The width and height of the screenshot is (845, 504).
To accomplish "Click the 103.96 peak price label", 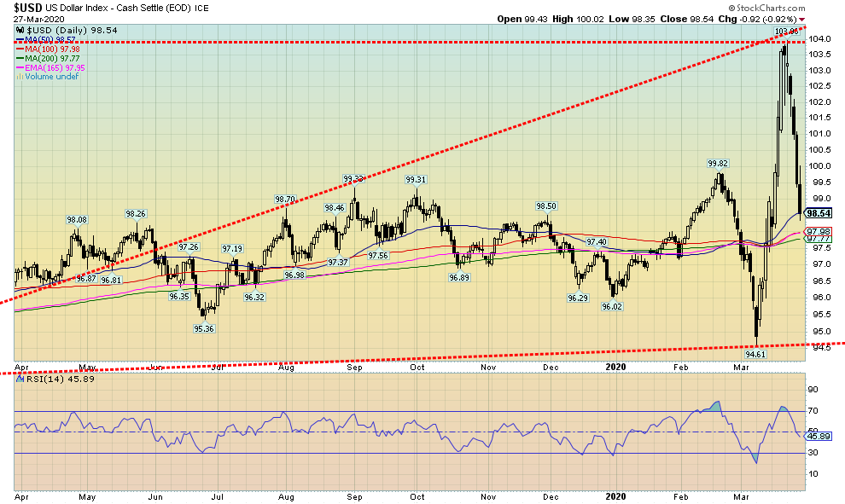I will 785,32.
